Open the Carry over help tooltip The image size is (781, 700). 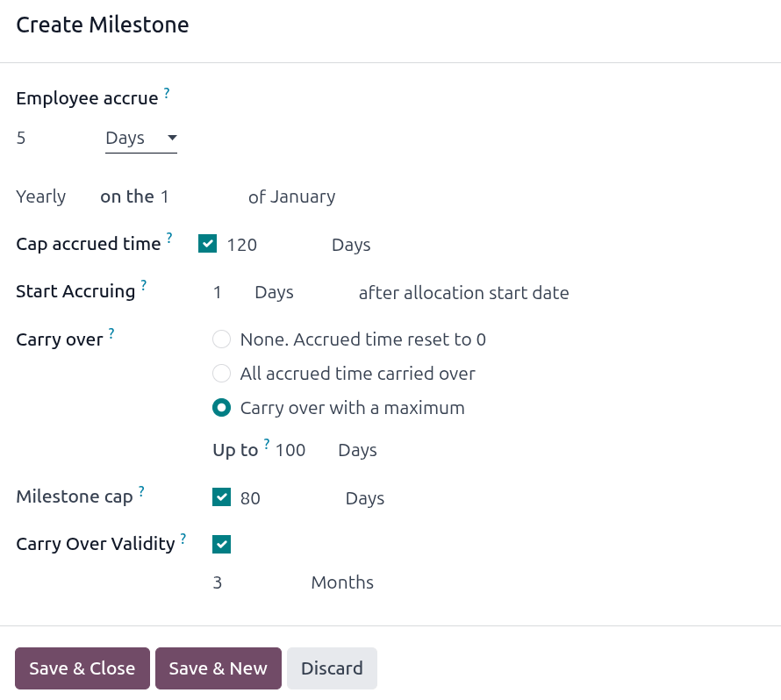point(111,332)
